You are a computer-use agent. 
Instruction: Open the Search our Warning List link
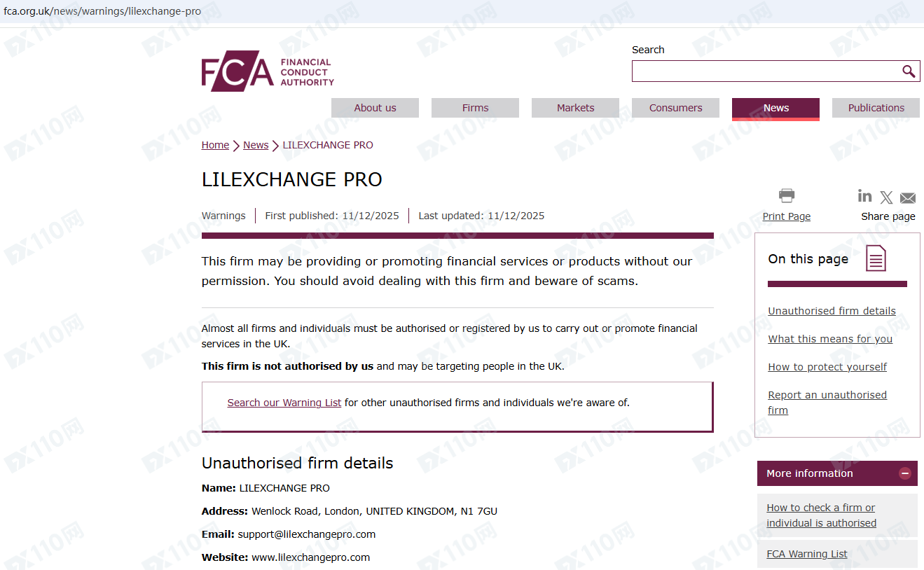(x=284, y=403)
